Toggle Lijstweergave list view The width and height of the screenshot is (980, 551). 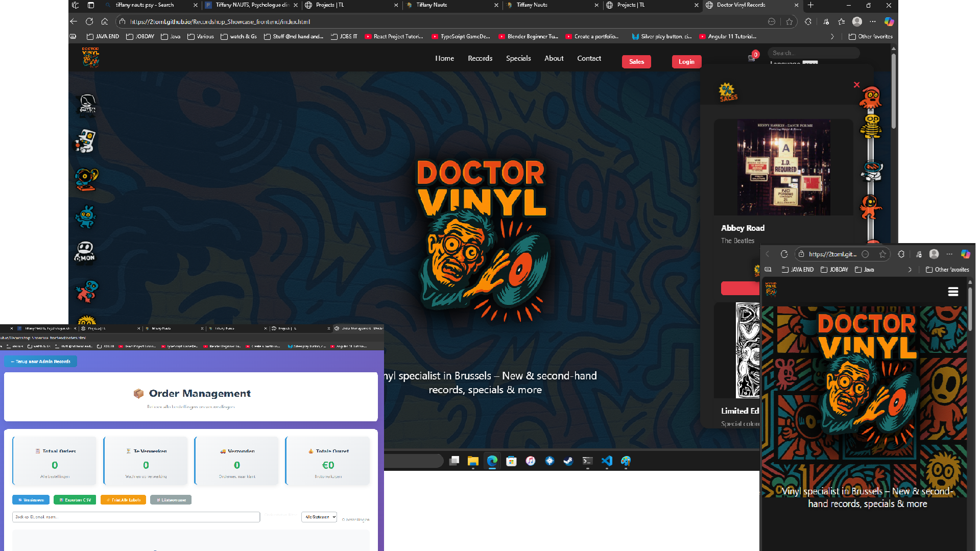pyautogui.click(x=171, y=500)
